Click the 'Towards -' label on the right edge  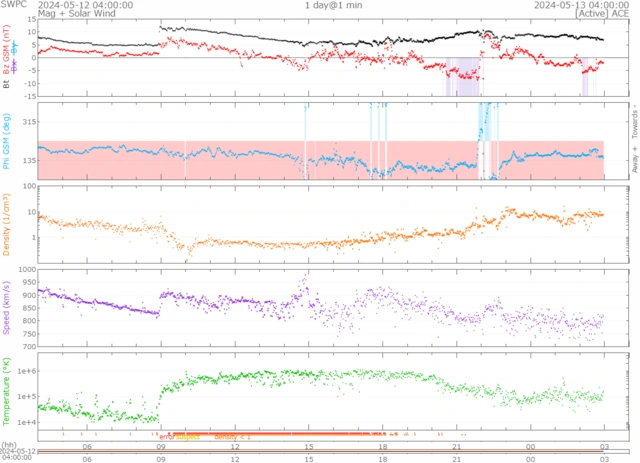(632, 122)
